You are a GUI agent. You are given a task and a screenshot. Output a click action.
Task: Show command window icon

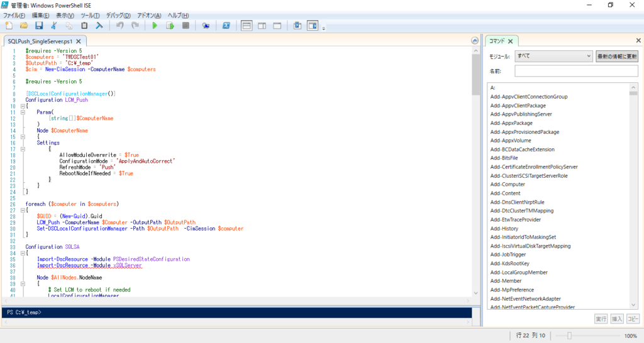[x=297, y=26]
